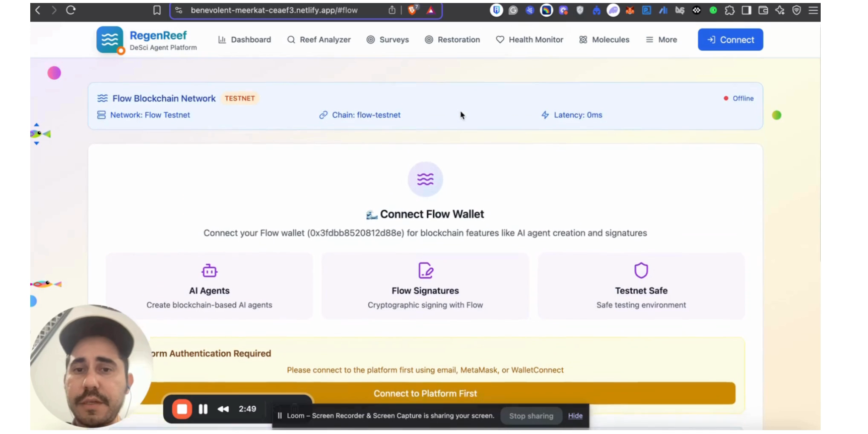
Task: Open the blue P square extension
Action: [x=646, y=10]
